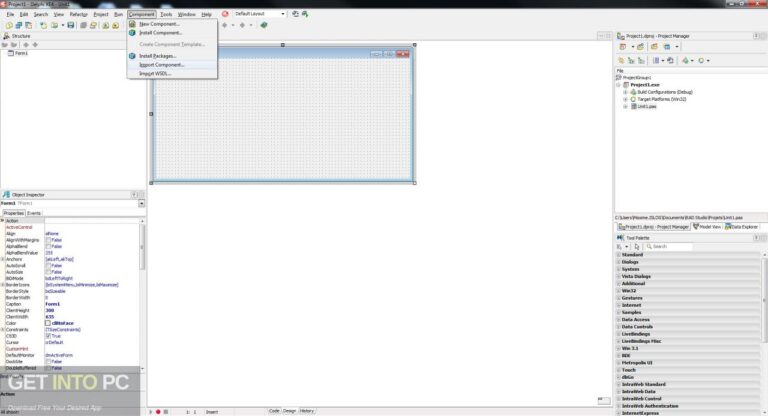This screenshot has width=768, height=416.
Task: Switch to the History tab at bottom
Action: (x=307, y=411)
